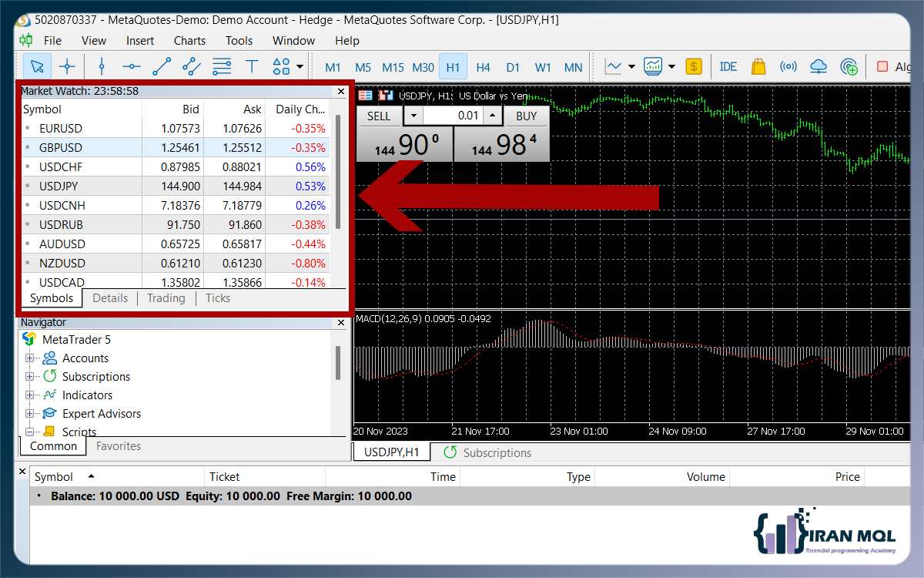Open the Help menu
The width and height of the screenshot is (924, 578).
[x=347, y=40]
